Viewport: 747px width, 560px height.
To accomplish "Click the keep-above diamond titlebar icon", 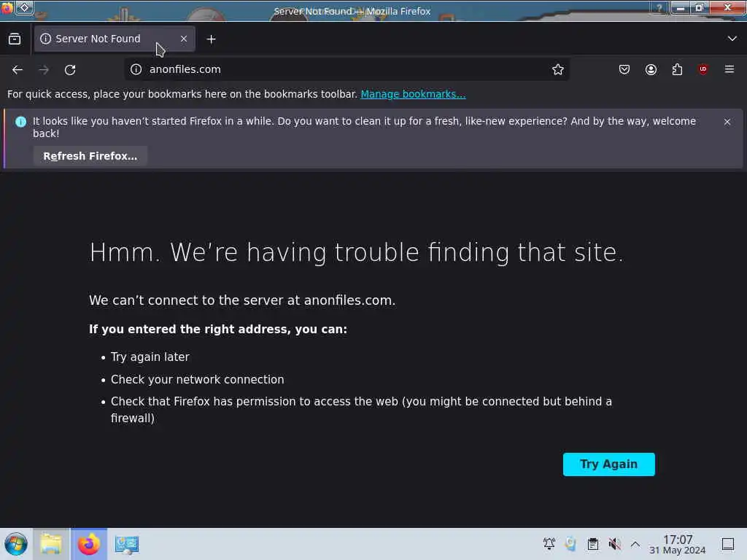I will tap(25, 7).
